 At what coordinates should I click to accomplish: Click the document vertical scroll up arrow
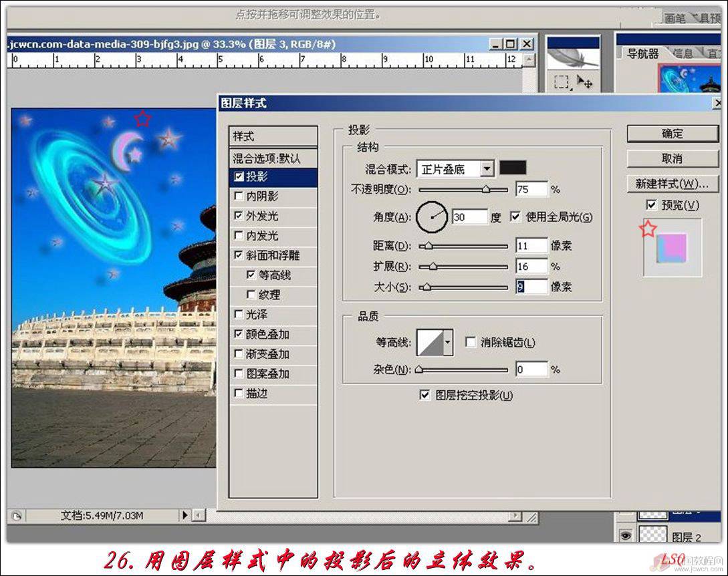point(529,60)
